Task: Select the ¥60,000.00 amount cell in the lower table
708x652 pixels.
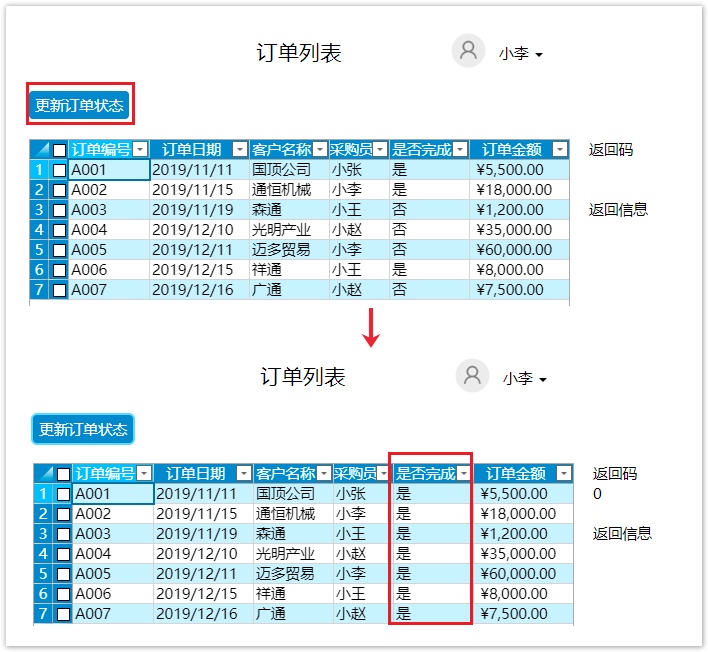Action: click(x=523, y=574)
